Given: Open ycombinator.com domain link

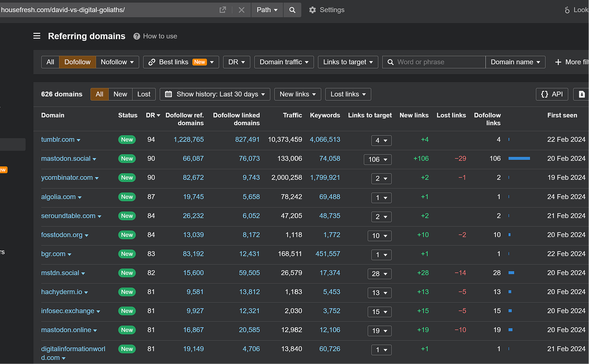Looking at the screenshot, I should 67,178.
